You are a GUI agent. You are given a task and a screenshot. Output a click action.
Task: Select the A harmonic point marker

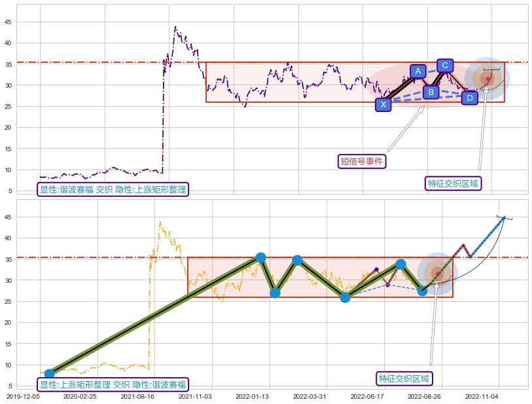coord(418,71)
